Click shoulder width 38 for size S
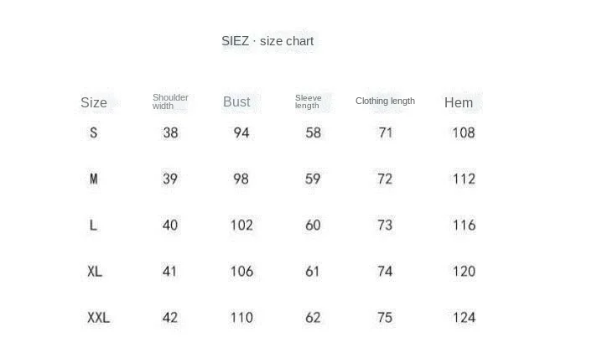The height and width of the screenshot is (364, 597). coord(170,133)
